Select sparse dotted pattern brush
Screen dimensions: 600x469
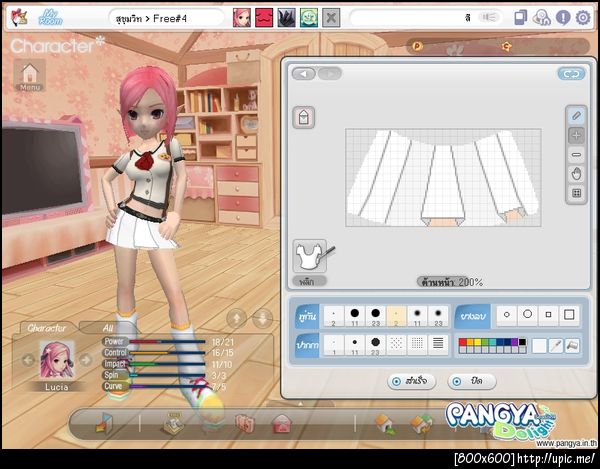[x=396, y=345]
